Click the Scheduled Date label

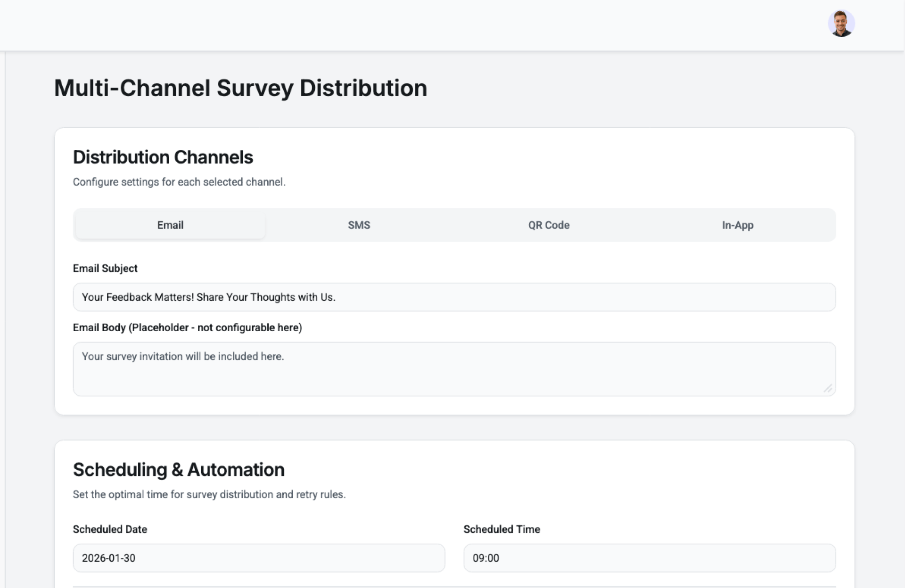tap(110, 530)
